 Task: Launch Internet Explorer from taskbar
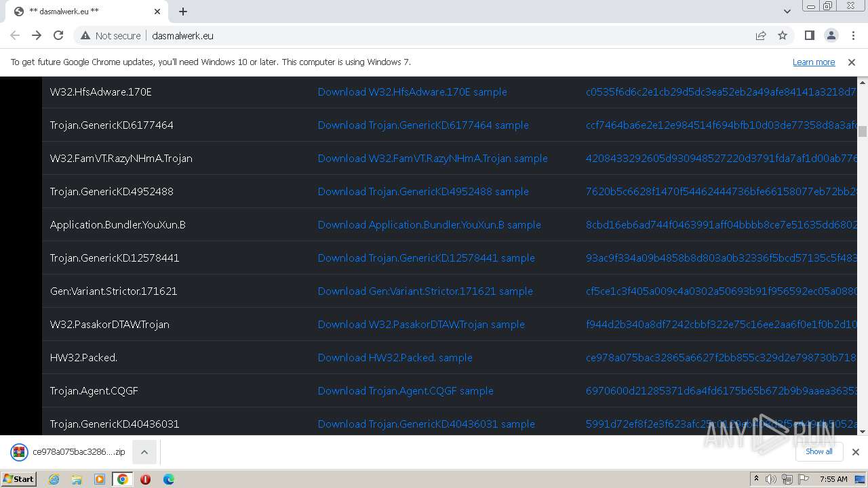click(x=54, y=479)
